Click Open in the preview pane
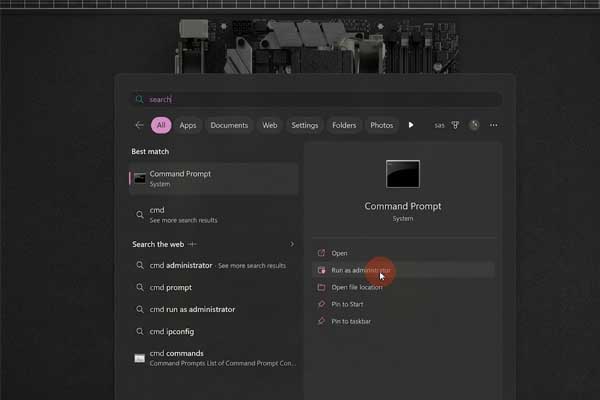This screenshot has width=600, height=400. click(x=403, y=253)
